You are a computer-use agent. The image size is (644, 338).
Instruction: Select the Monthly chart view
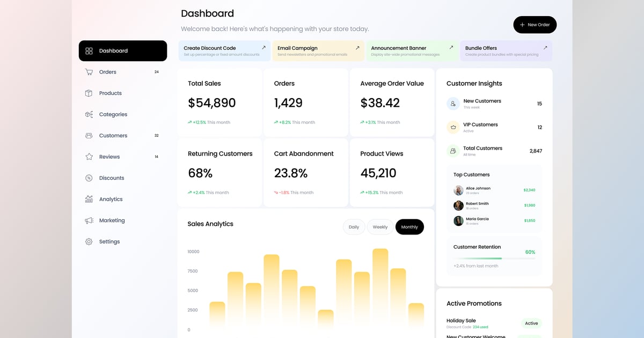[409, 227]
